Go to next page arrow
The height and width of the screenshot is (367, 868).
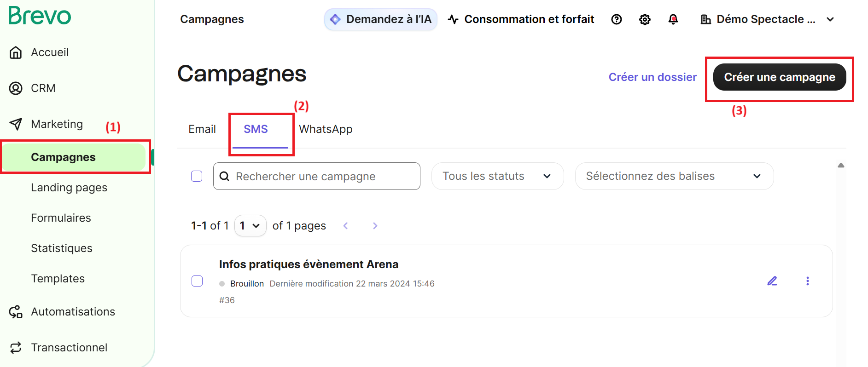(375, 226)
